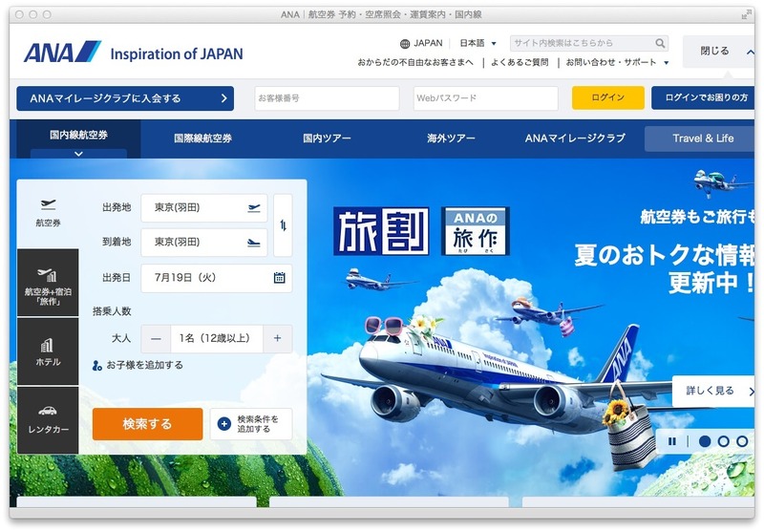764x532 pixels.
Task: Open the レンタカー rental car sidebar option
Action: (48, 419)
